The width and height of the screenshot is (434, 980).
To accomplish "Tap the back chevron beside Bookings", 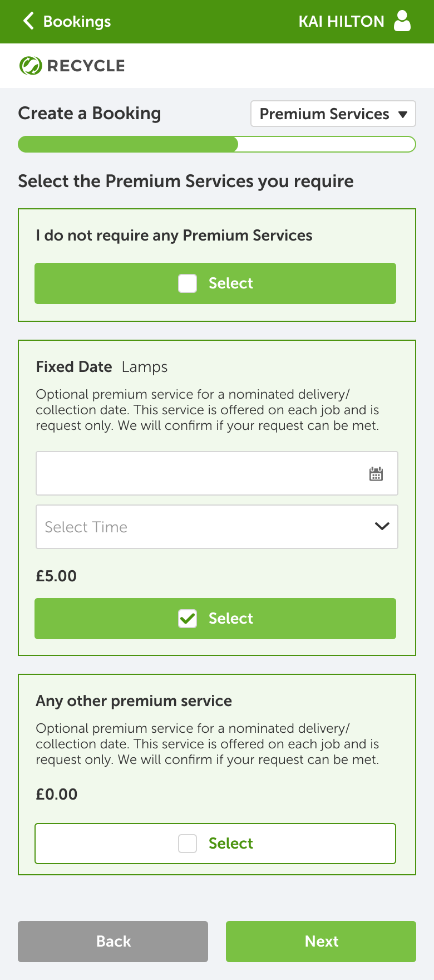I will [x=28, y=21].
